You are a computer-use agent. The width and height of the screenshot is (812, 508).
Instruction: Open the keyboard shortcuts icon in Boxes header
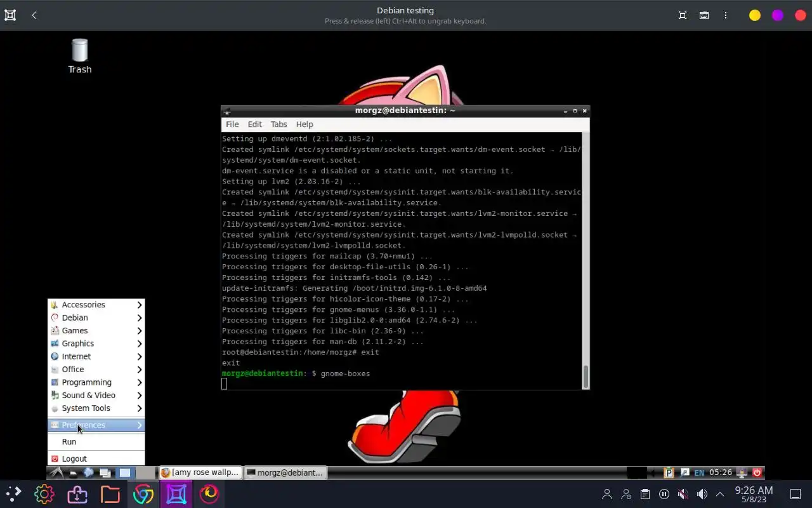(x=704, y=15)
